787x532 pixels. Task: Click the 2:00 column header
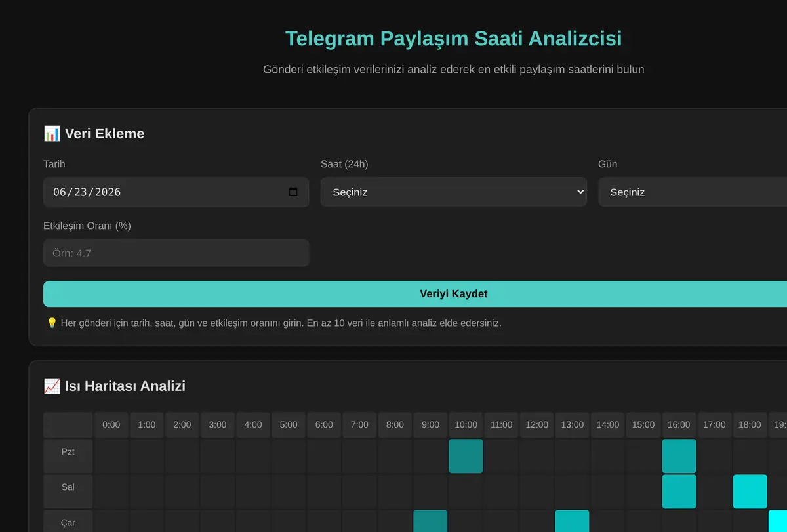182,425
